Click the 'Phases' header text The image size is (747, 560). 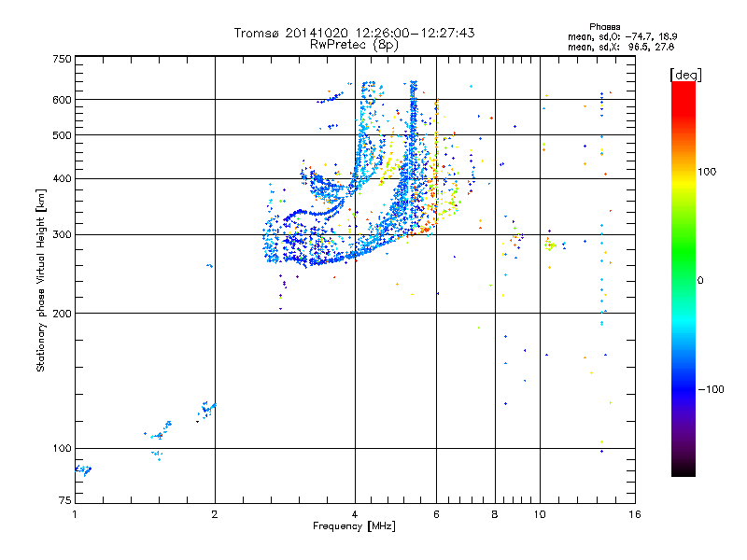[x=604, y=27]
